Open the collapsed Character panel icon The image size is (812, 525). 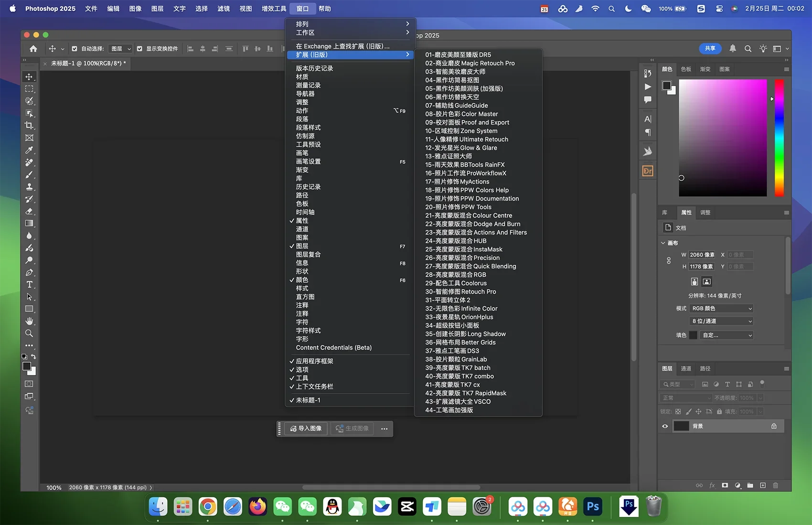(648, 119)
